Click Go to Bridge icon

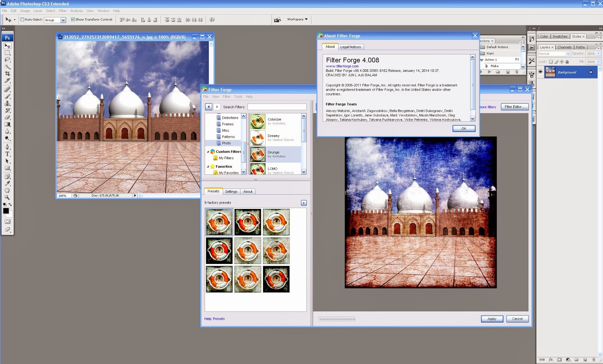tap(277, 20)
